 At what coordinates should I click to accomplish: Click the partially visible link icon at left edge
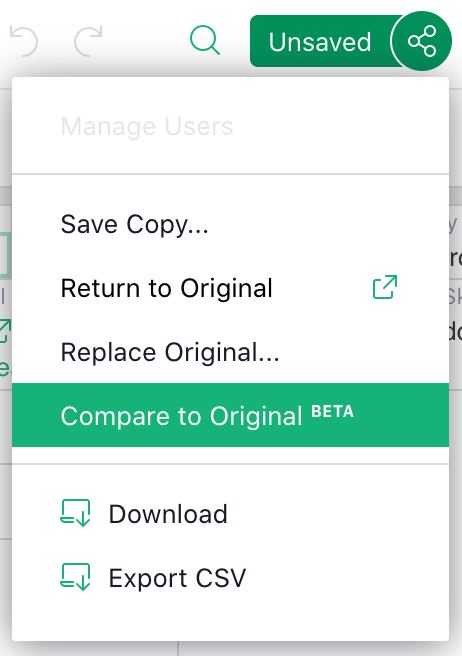click(x=5, y=331)
